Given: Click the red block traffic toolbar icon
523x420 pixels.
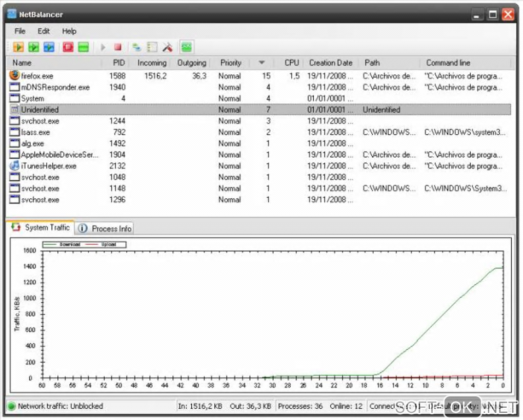Looking at the screenshot, I should (x=68, y=47).
